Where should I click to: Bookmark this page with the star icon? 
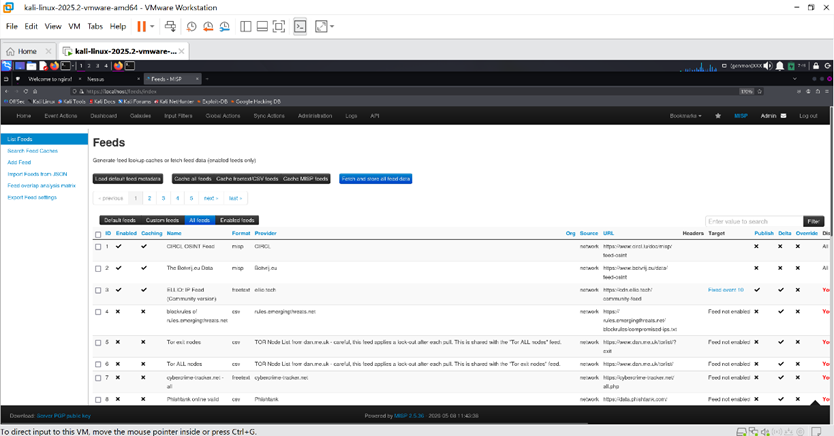tap(760, 91)
